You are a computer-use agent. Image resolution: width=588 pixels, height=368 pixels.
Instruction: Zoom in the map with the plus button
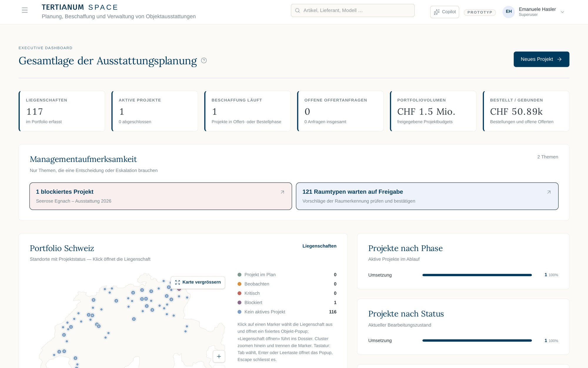[x=219, y=356]
